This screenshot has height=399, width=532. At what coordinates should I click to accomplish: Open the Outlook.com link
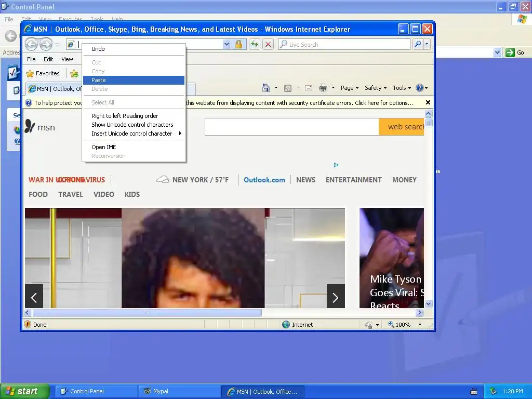(264, 180)
